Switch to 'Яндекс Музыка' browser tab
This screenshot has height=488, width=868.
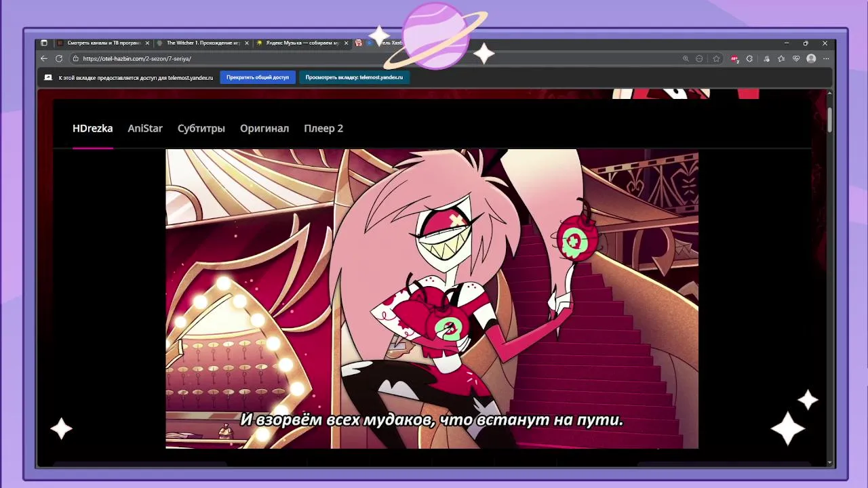(302, 43)
